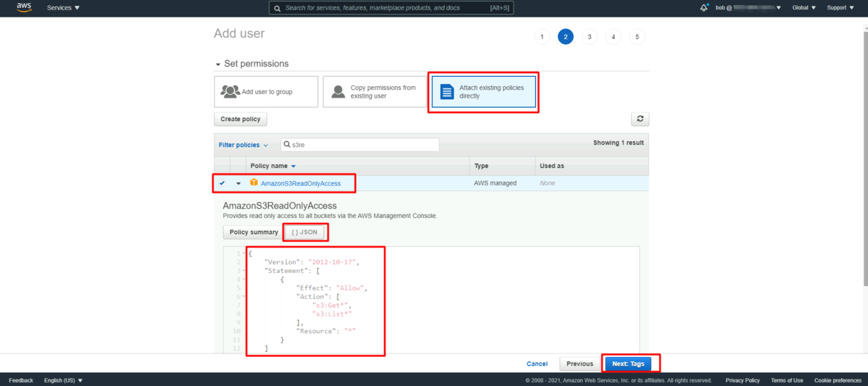
Task: Open Cookie preferences
Action: point(838,380)
